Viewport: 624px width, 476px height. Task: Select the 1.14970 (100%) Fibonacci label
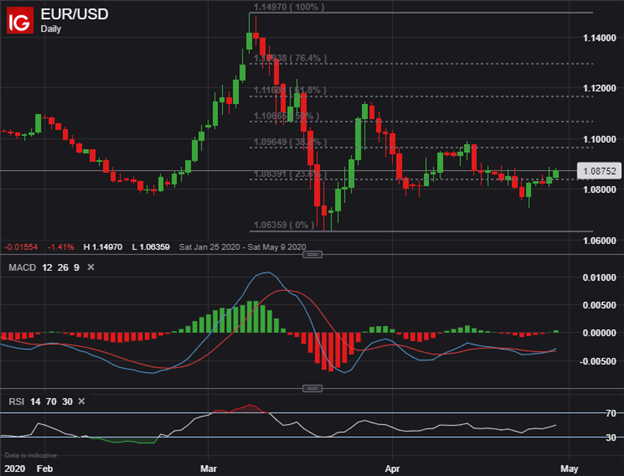click(x=289, y=7)
